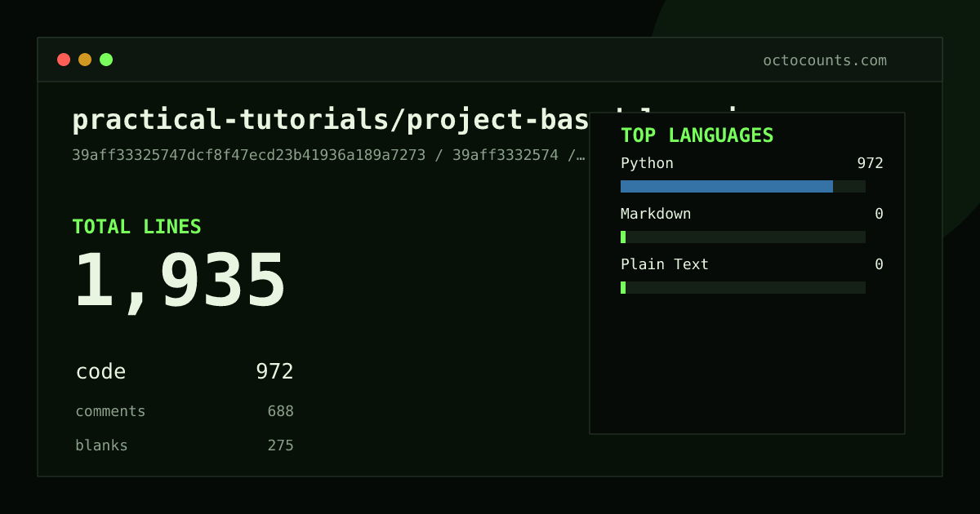980x514 pixels.
Task: Click the Markdown progress bar
Action: [x=743, y=237]
